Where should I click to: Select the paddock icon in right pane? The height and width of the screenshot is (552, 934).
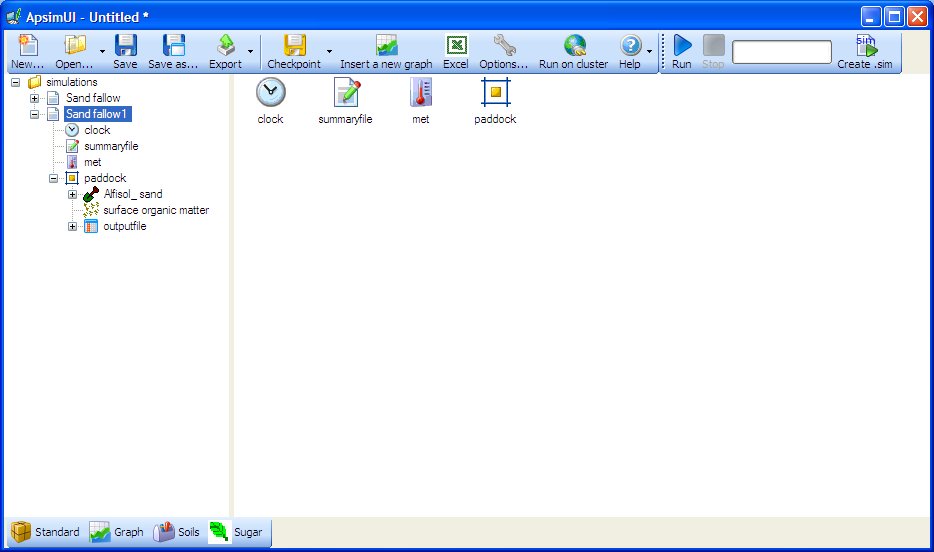[496, 92]
